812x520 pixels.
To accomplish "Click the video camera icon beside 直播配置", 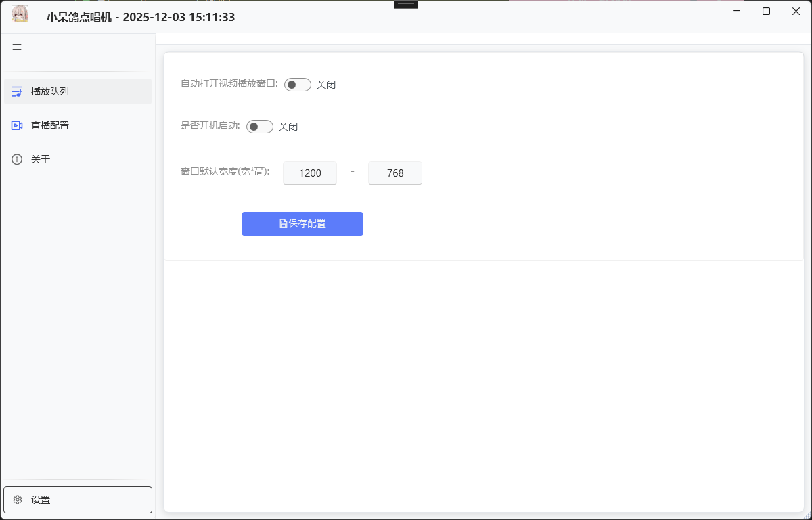I will tap(17, 125).
